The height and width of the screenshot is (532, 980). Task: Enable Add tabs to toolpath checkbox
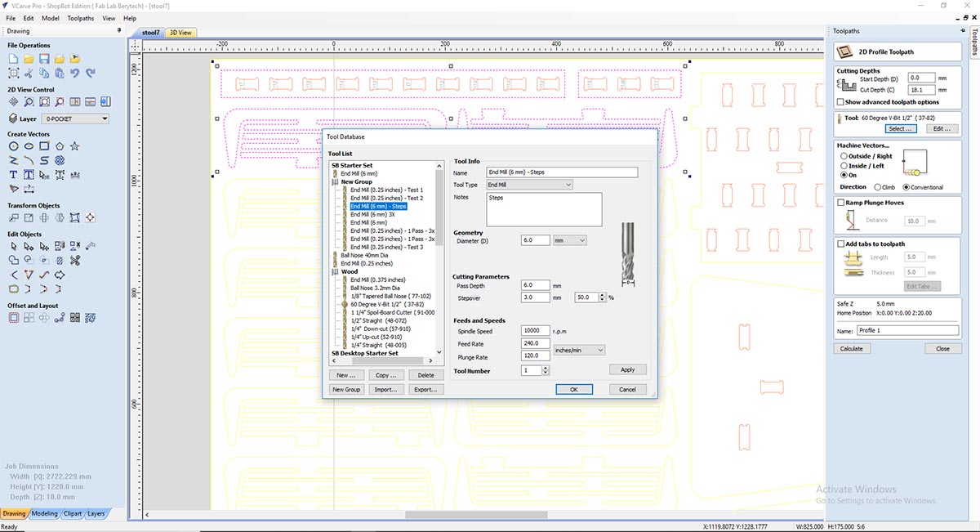coord(841,244)
